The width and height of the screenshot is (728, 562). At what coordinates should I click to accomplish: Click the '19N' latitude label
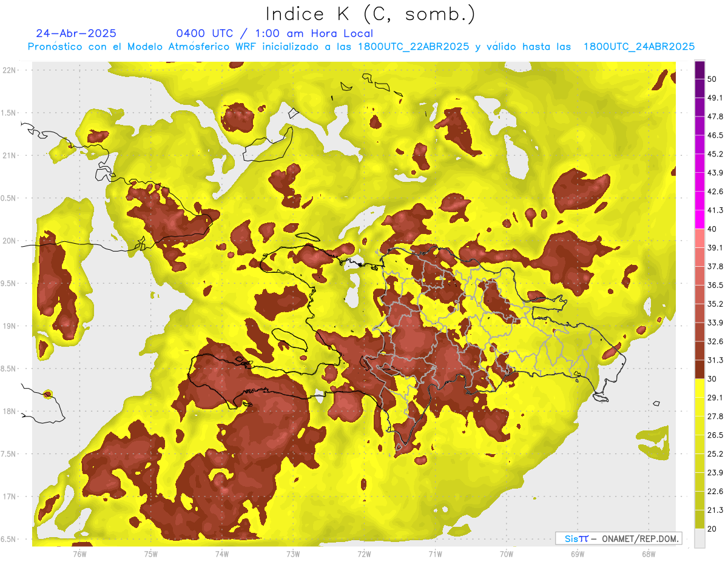[9, 326]
